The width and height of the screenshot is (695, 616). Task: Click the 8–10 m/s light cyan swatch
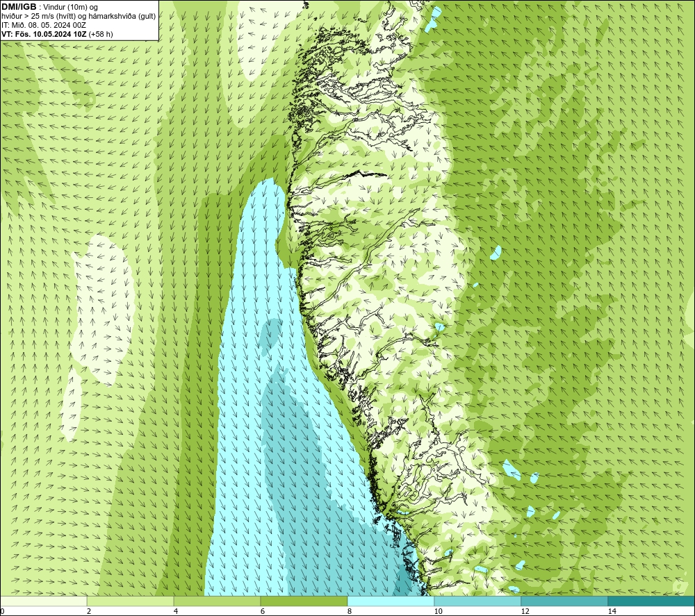391,601
